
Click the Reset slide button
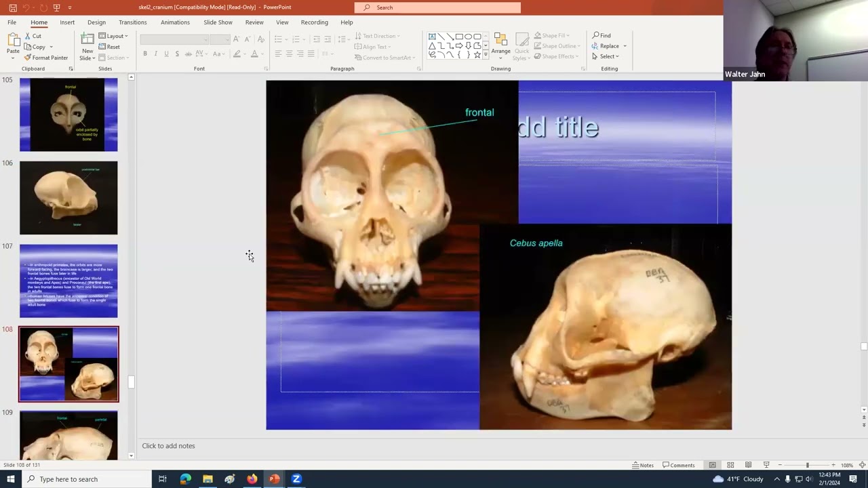(x=109, y=47)
